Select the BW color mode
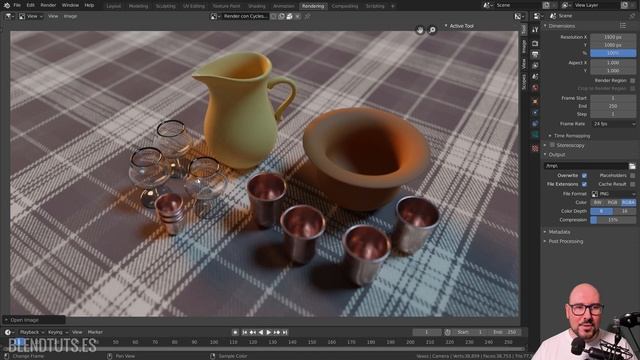 coord(598,202)
